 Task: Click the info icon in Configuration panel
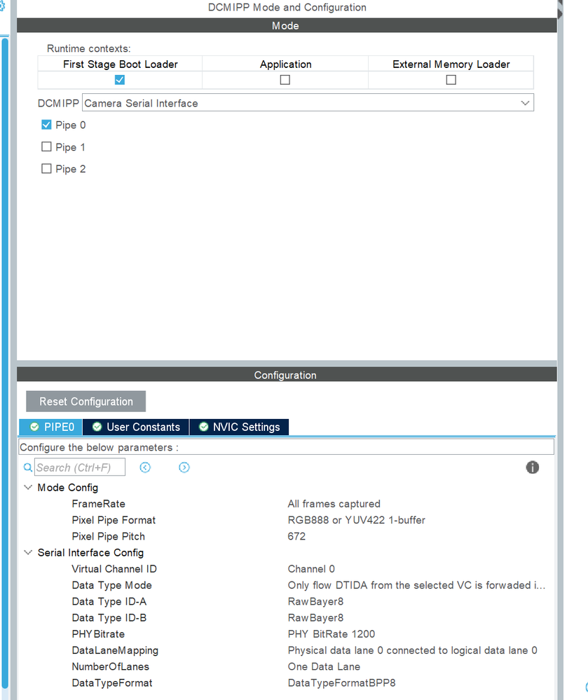point(532,467)
